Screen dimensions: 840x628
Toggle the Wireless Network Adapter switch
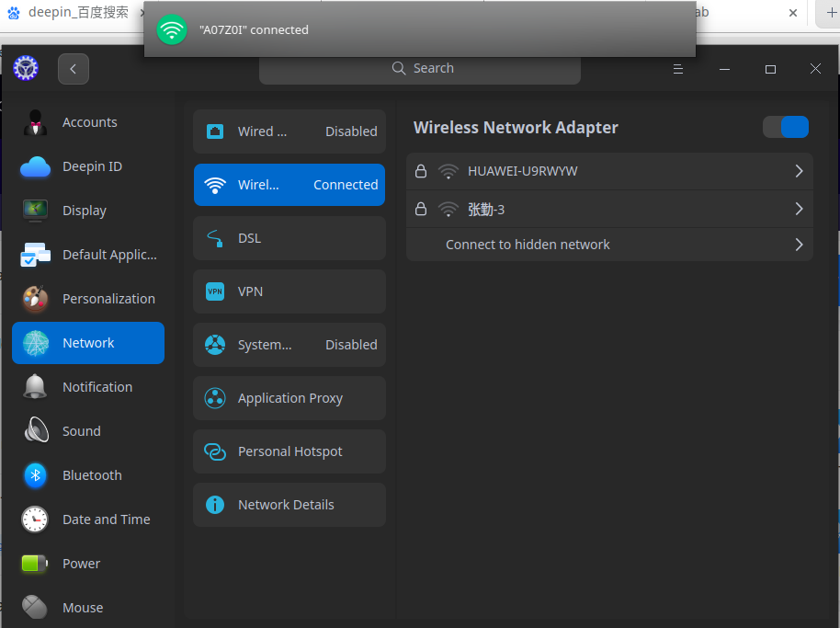pyautogui.click(x=786, y=127)
